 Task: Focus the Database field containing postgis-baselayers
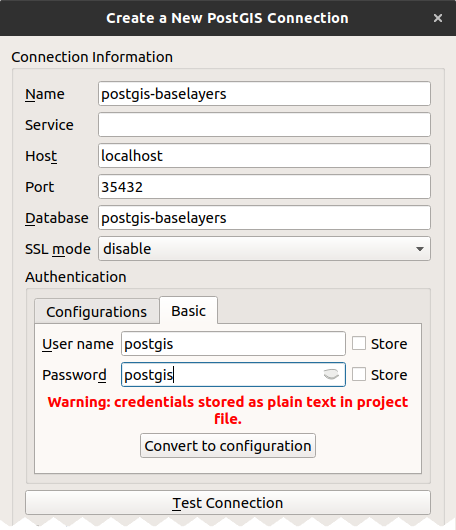coord(264,218)
